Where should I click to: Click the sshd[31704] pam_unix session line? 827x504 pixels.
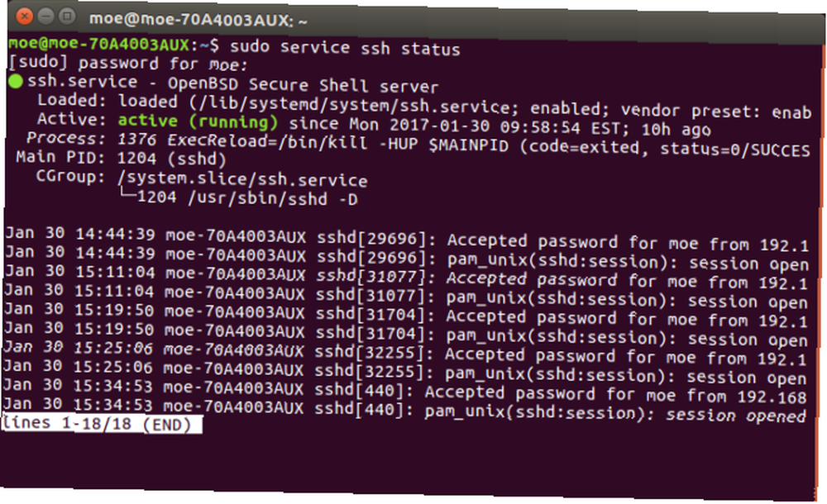tap(405, 335)
